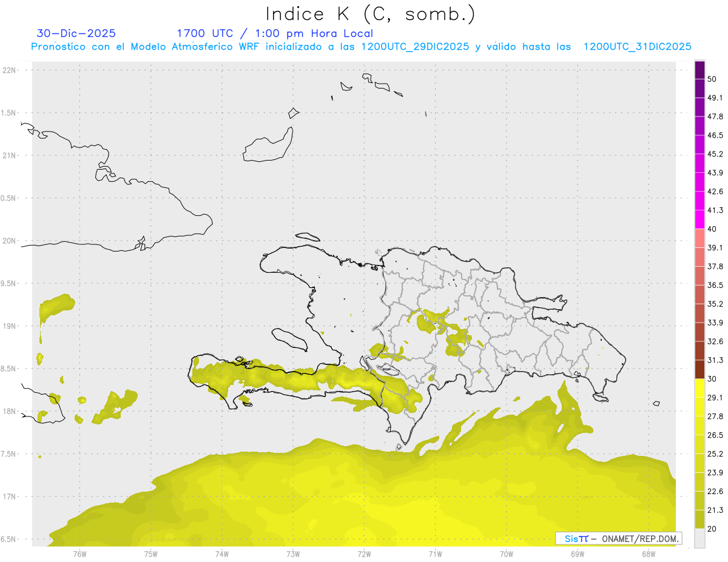Click the '45.2' colorbar label
Screen dimensions: 728x562
coord(715,154)
